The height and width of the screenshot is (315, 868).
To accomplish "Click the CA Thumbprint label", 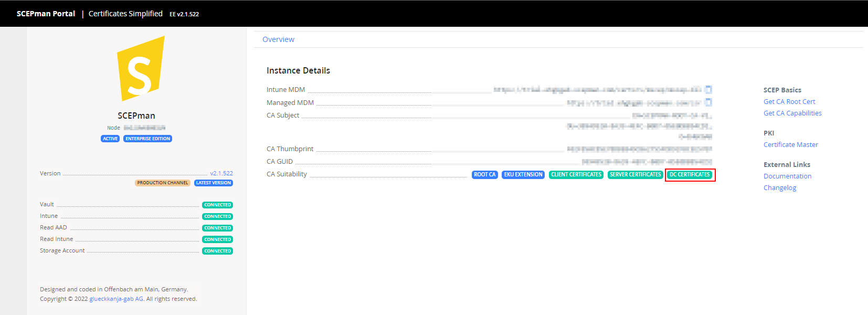I will coord(290,149).
